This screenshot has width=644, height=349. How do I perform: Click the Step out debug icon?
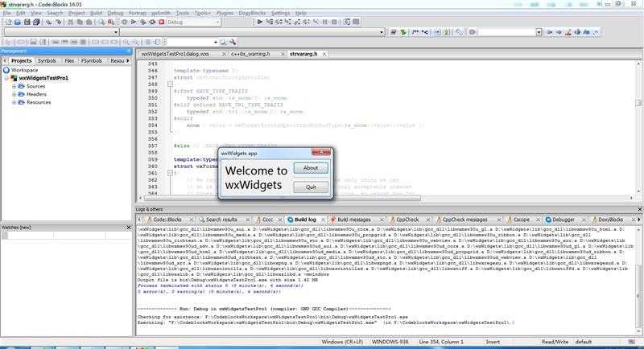pos(297,22)
